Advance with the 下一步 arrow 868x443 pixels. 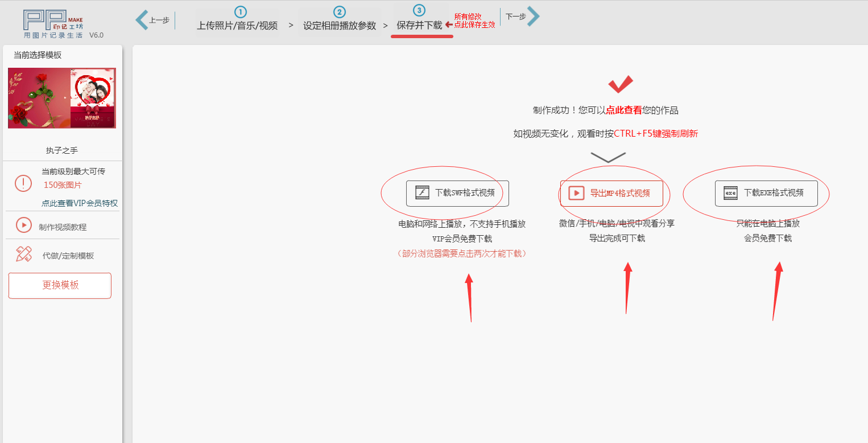533,17
